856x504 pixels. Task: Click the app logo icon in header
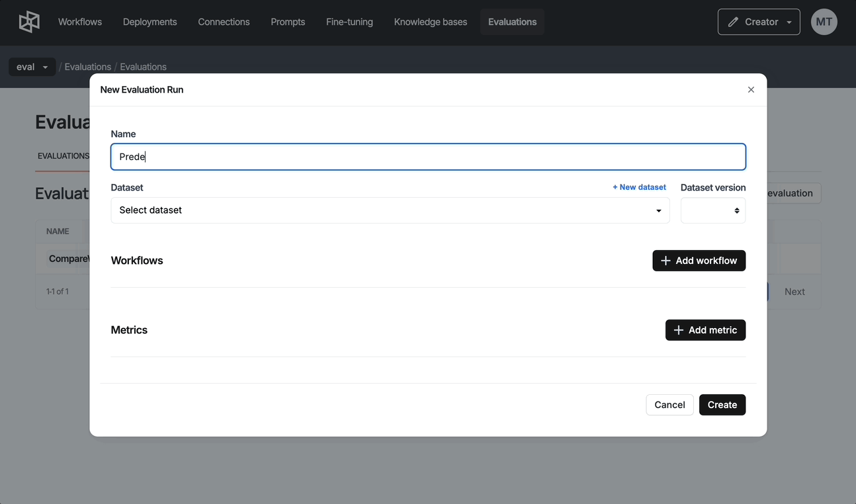click(29, 22)
